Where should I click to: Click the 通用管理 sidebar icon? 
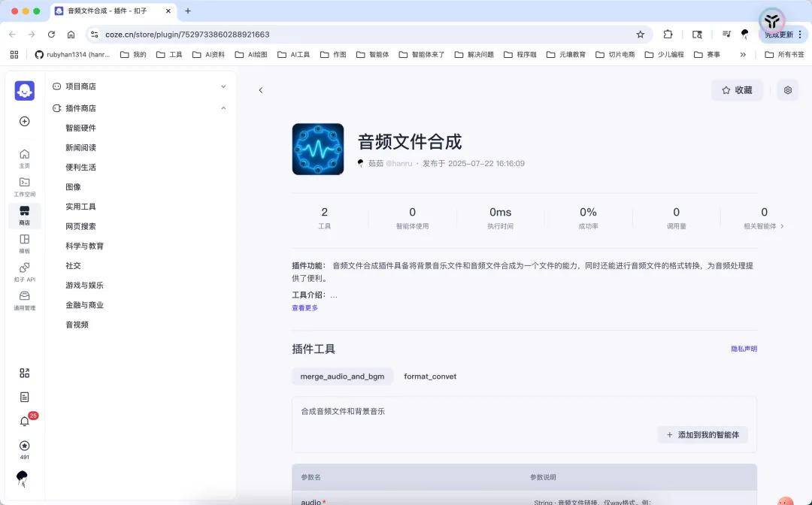coord(24,300)
